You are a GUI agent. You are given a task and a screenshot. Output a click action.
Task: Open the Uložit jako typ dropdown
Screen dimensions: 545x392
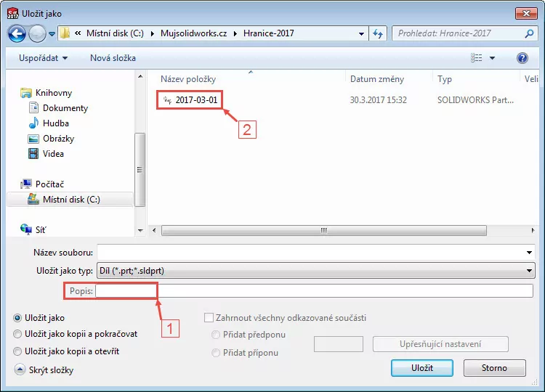click(315, 271)
